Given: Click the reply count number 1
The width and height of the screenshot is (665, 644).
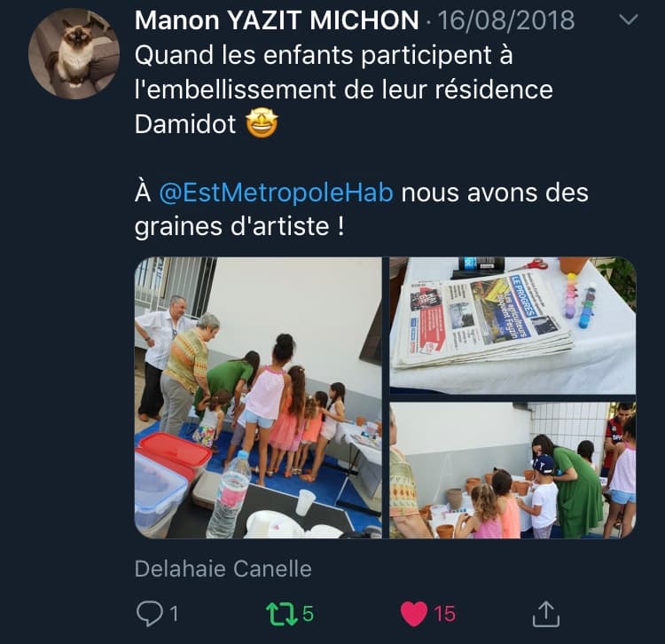Looking at the screenshot, I should pyautogui.click(x=174, y=614).
